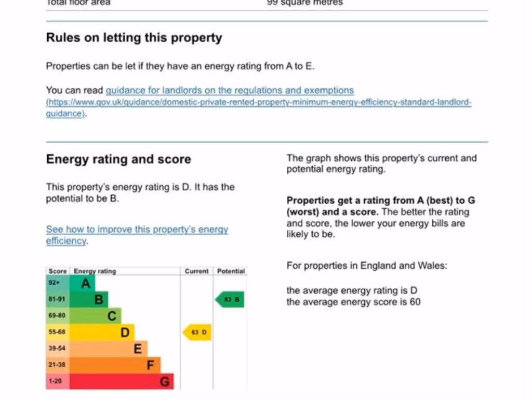Viewport: 532px width, 399px height.
Task: Click the green 83 B potential rating arrow
Action: click(230, 300)
